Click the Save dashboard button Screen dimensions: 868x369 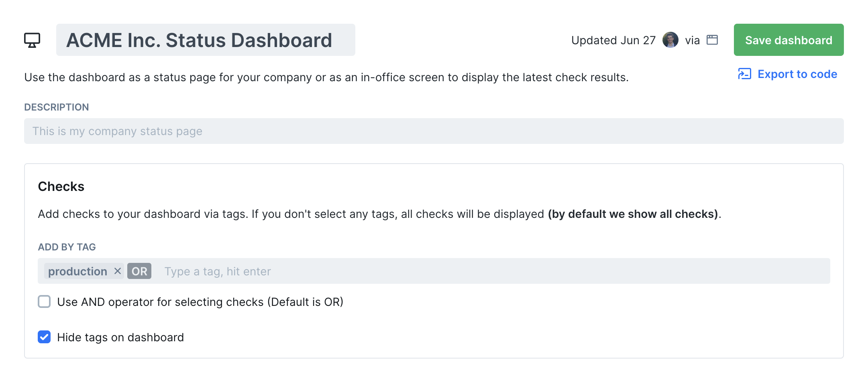[789, 40]
